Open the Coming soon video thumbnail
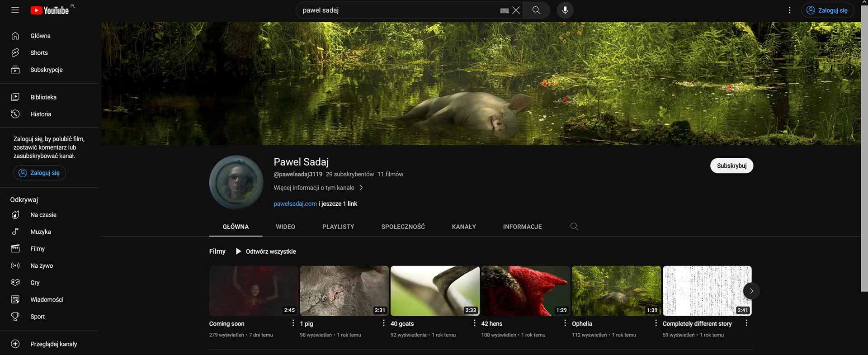Image resolution: width=868 pixels, height=355 pixels. [254, 291]
